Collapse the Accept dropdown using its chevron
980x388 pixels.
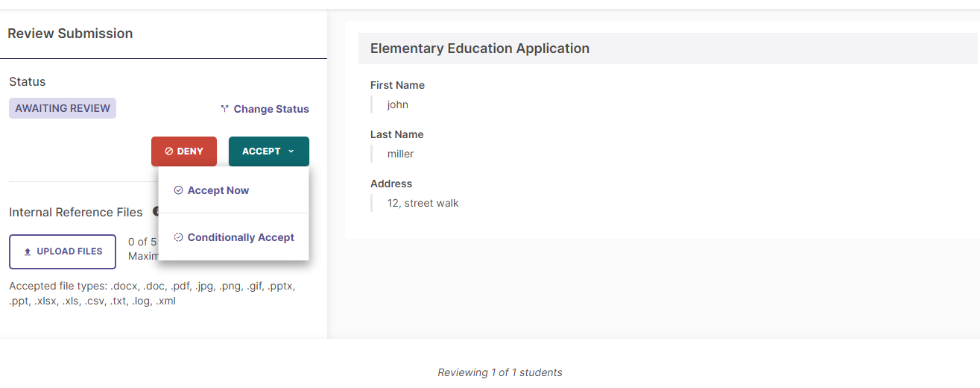click(291, 151)
